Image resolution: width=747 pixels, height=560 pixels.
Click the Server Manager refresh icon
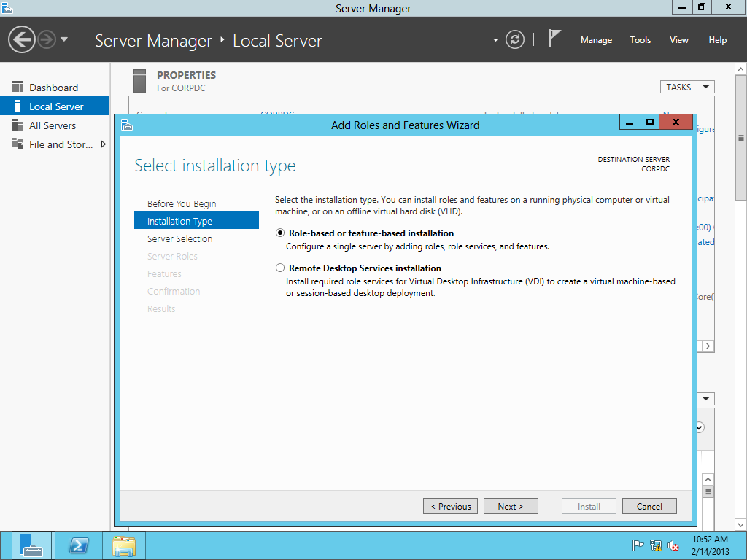(515, 39)
